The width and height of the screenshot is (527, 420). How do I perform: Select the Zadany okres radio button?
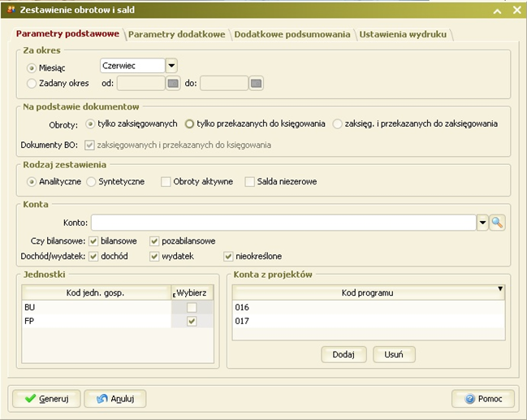pyautogui.click(x=31, y=84)
